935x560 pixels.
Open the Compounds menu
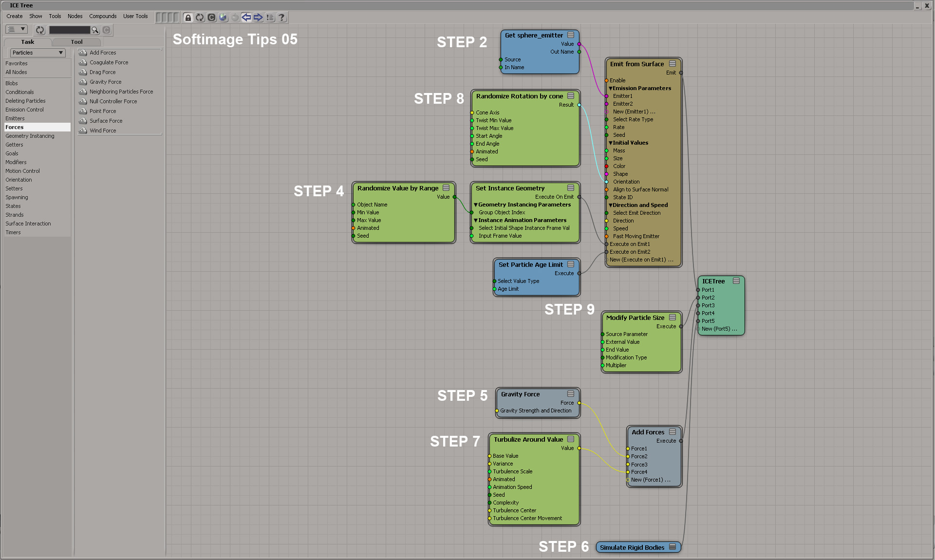coord(103,16)
